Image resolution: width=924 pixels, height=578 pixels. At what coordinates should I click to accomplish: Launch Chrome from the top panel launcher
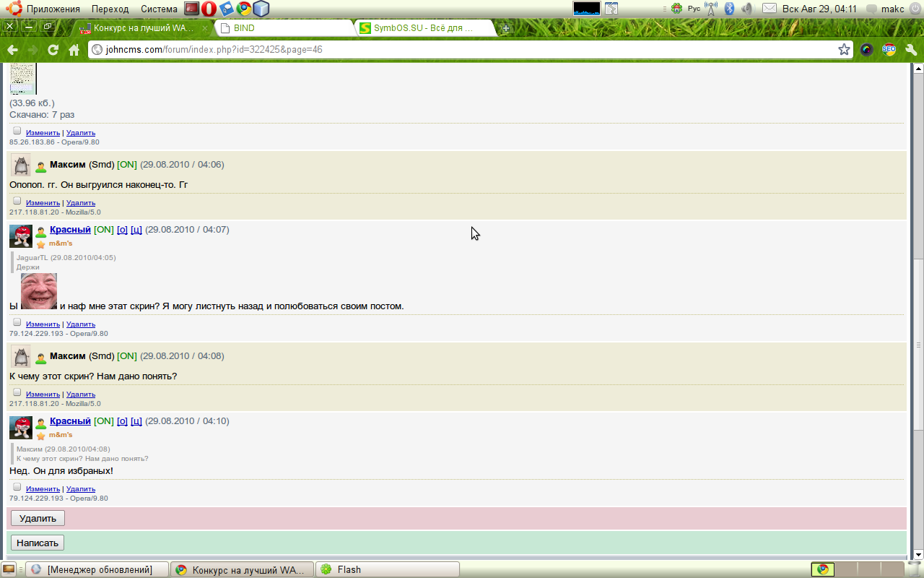[244, 9]
